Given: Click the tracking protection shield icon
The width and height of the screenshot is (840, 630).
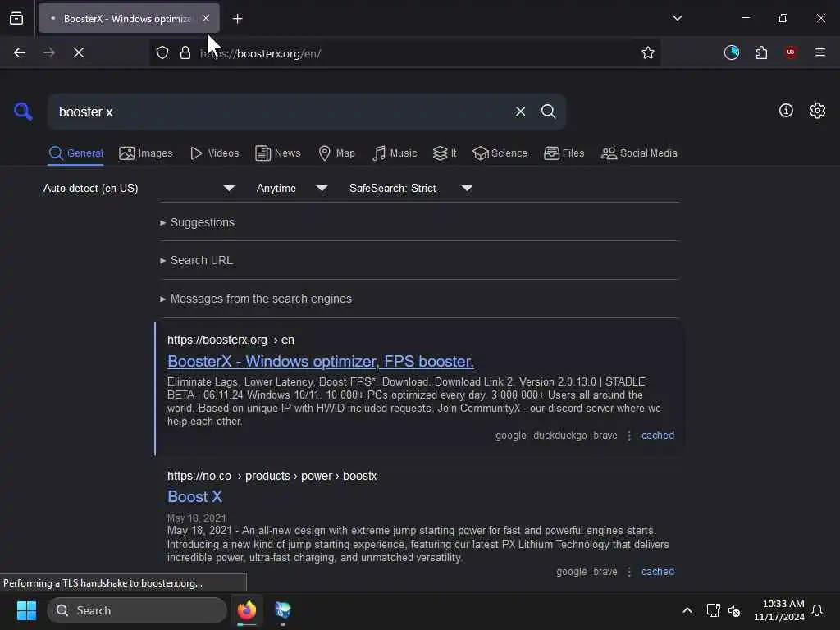Looking at the screenshot, I should click(x=162, y=52).
